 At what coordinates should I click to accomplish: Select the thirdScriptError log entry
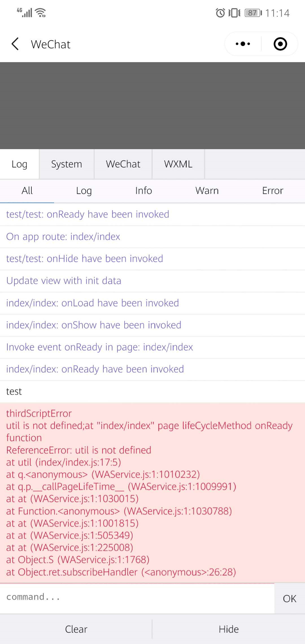(x=152, y=493)
